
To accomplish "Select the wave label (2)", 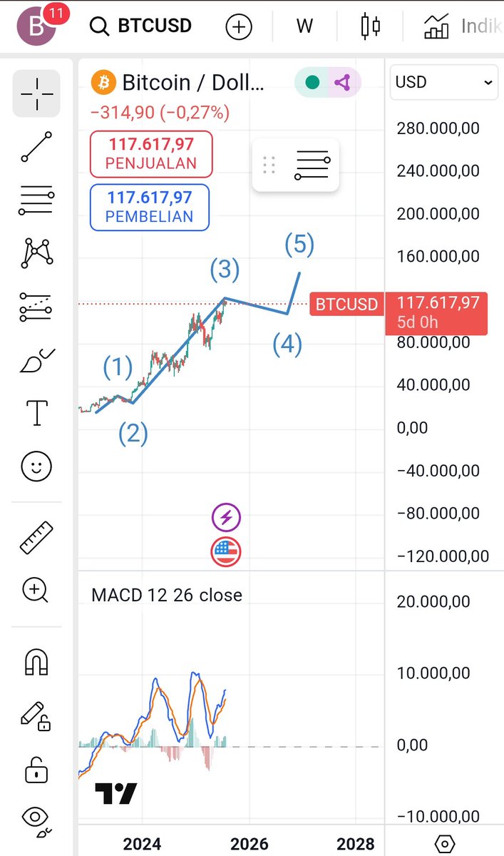I will (x=133, y=433).
